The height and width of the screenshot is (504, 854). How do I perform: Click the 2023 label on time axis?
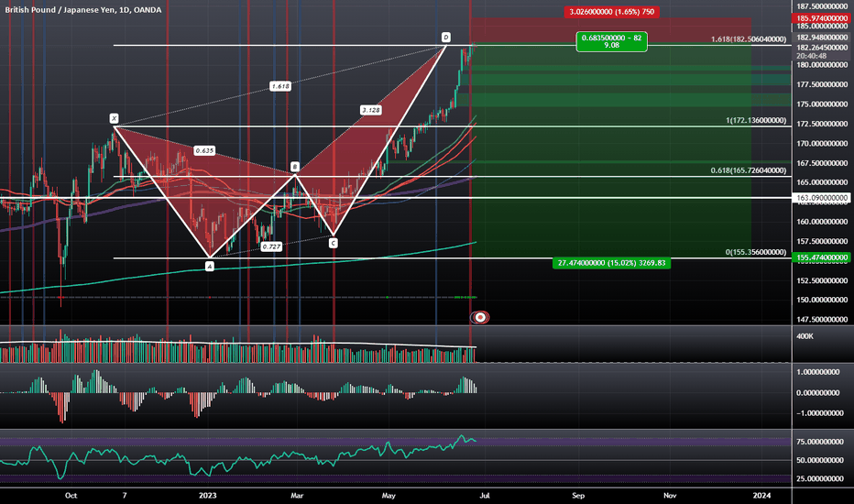point(207,495)
